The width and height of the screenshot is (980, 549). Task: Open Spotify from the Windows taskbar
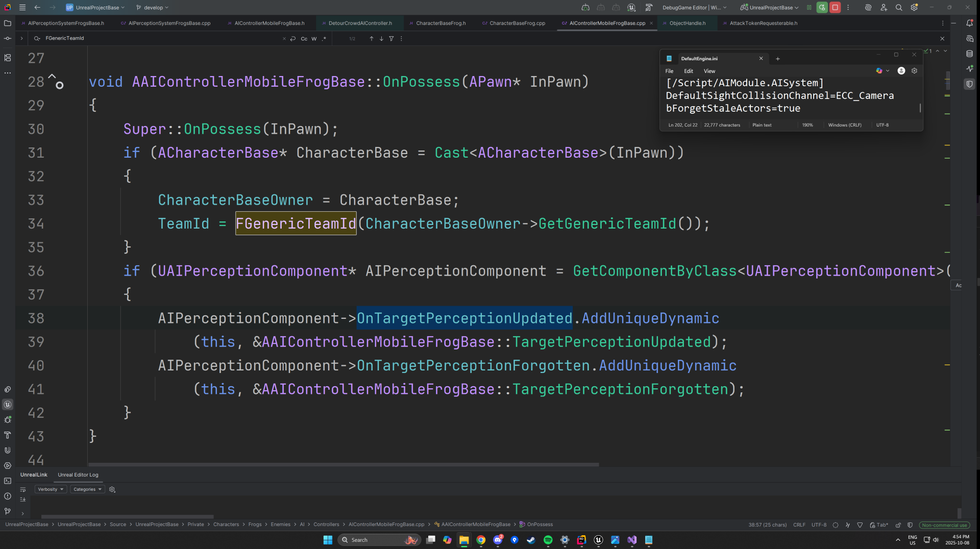548,540
